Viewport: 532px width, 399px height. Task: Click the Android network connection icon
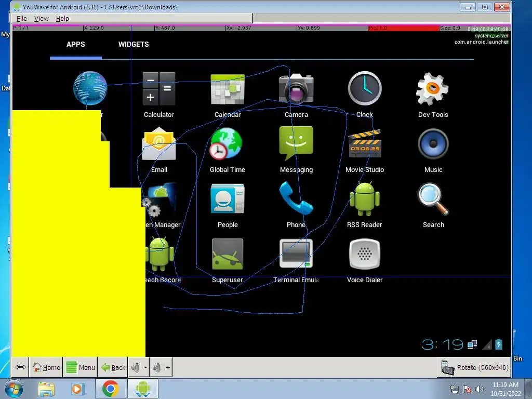[472, 345]
